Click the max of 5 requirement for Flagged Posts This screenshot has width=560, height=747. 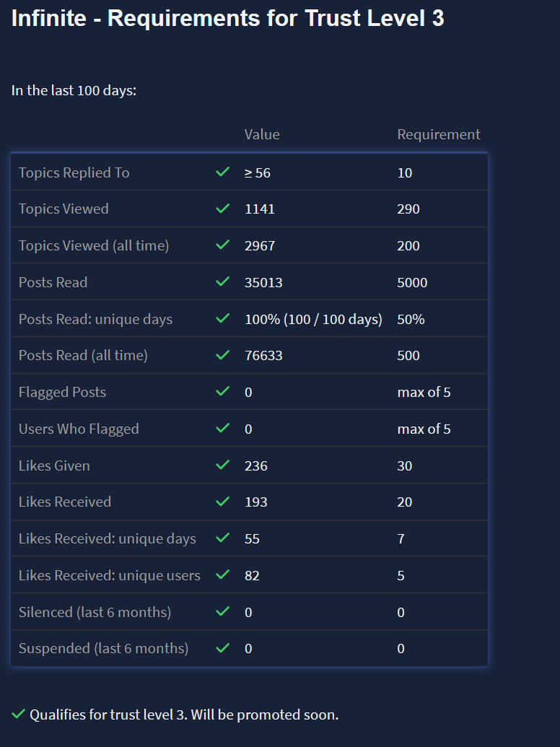click(424, 392)
